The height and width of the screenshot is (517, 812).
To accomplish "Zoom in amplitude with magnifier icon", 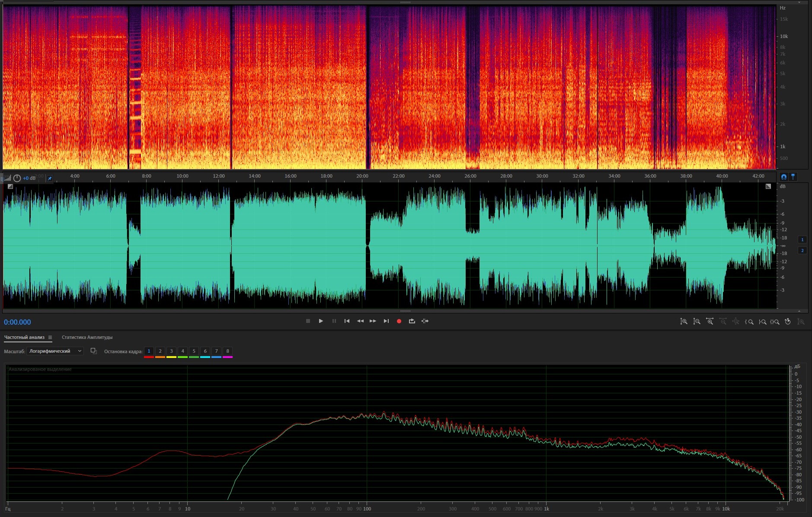I will (x=684, y=322).
